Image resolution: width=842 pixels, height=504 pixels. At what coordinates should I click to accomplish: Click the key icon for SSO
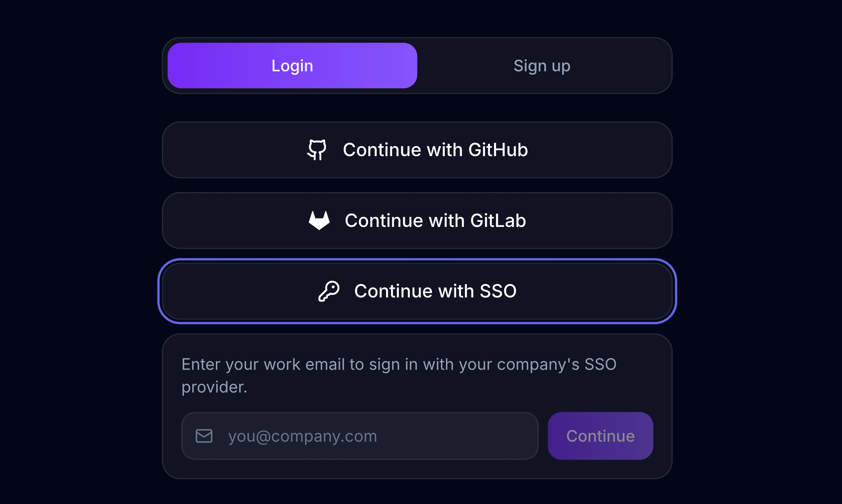pos(329,291)
